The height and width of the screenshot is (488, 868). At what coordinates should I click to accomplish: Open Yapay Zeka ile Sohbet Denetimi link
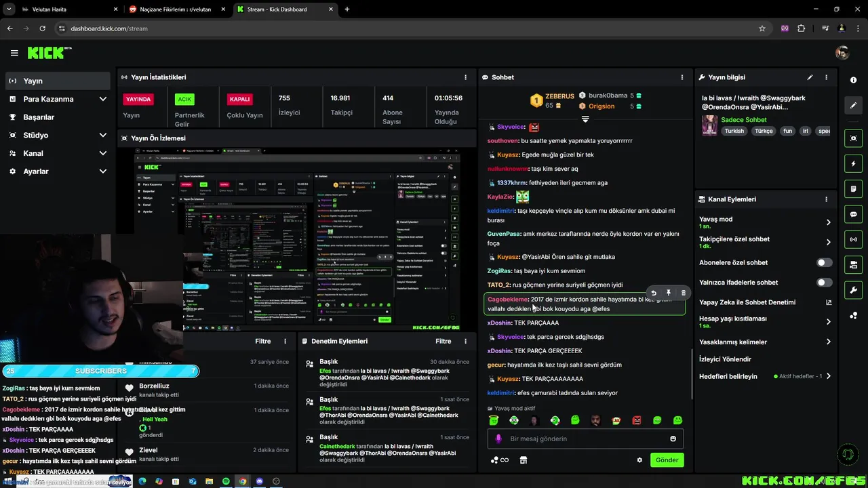765,302
